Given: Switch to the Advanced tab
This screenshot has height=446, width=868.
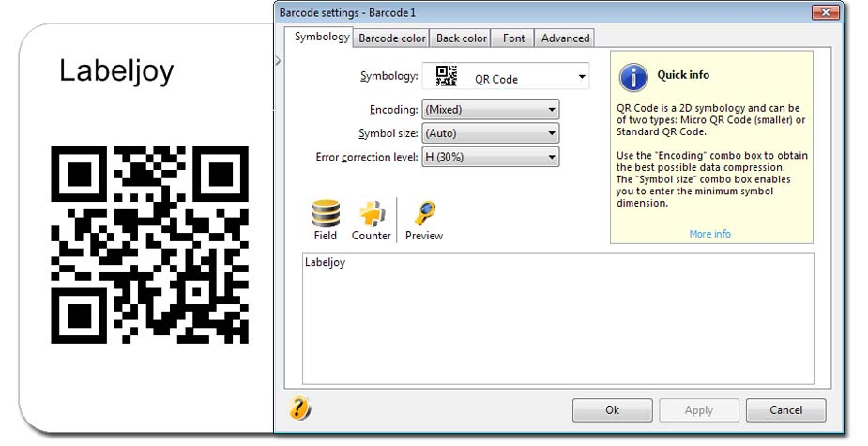Looking at the screenshot, I should click(565, 38).
